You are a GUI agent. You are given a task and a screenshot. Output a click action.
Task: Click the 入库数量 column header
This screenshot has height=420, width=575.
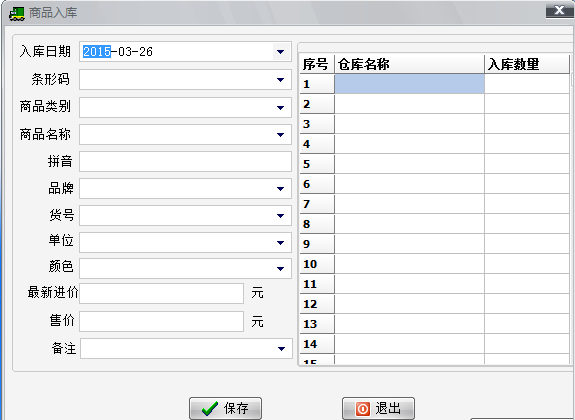(x=527, y=64)
